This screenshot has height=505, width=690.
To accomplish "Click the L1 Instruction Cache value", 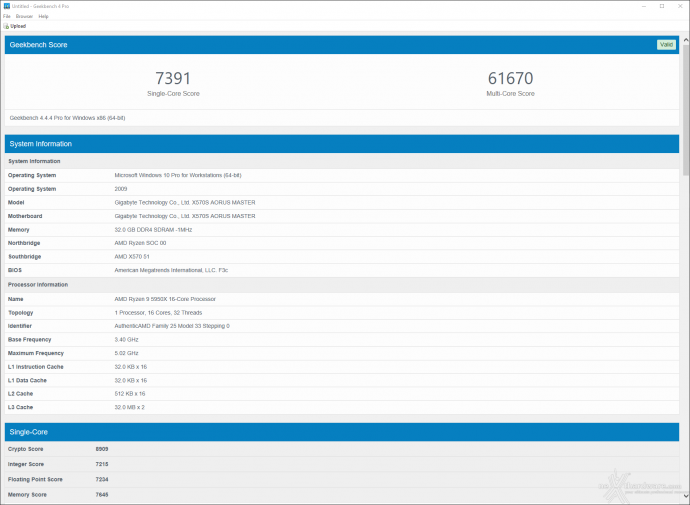I will click(x=131, y=367).
